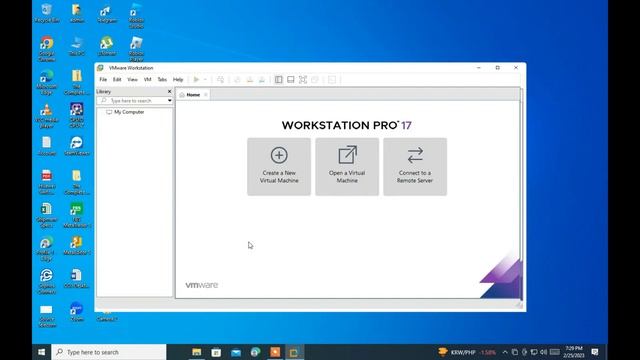Open Recycle Bin on the desktop

(x=47, y=13)
